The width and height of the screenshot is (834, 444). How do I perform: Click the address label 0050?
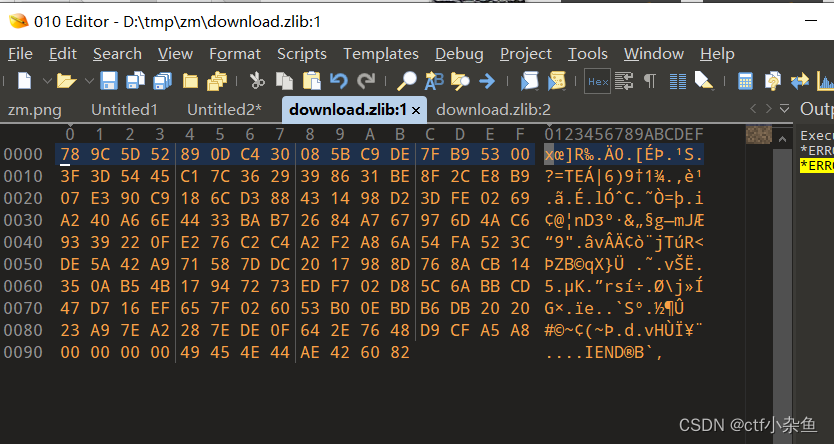[x=23, y=264]
